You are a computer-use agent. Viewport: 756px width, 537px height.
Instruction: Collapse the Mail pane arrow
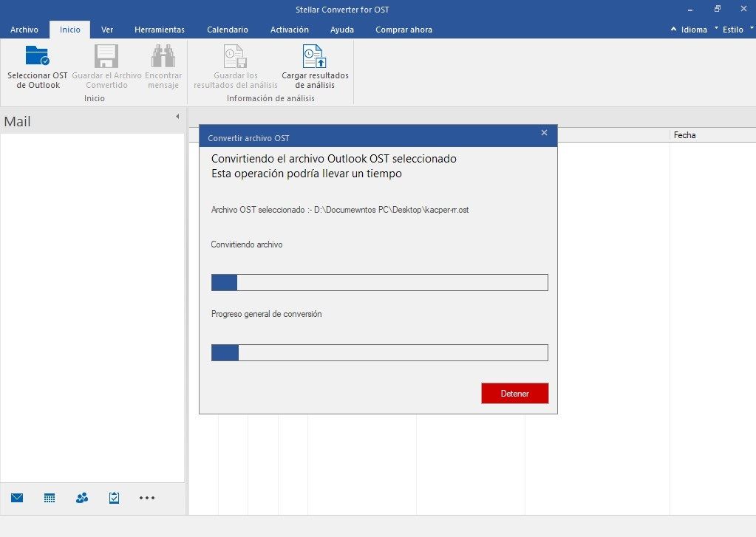pyautogui.click(x=177, y=116)
